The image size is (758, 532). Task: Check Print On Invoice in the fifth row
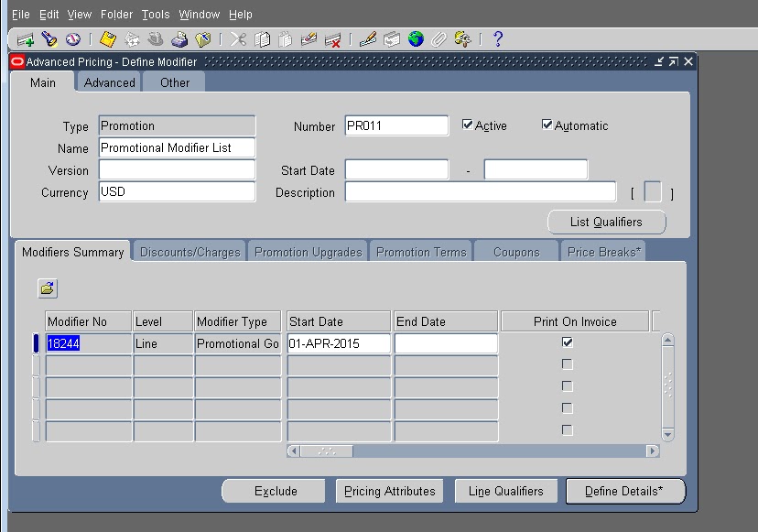click(568, 430)
